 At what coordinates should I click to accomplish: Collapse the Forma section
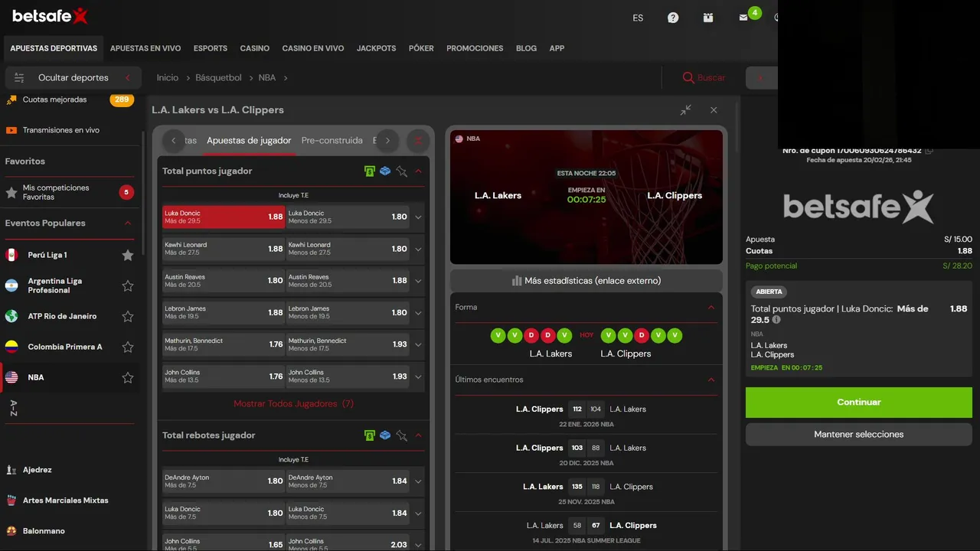[710, 308]
